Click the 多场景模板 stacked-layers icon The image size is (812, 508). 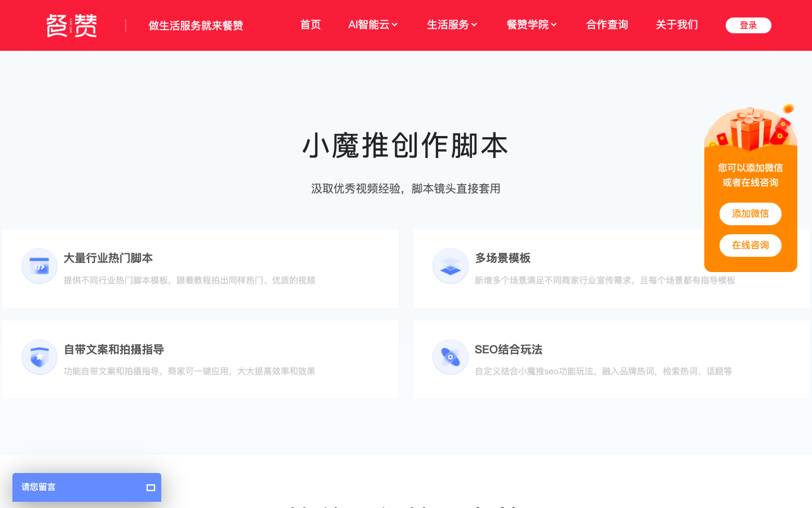coord(450,265)
